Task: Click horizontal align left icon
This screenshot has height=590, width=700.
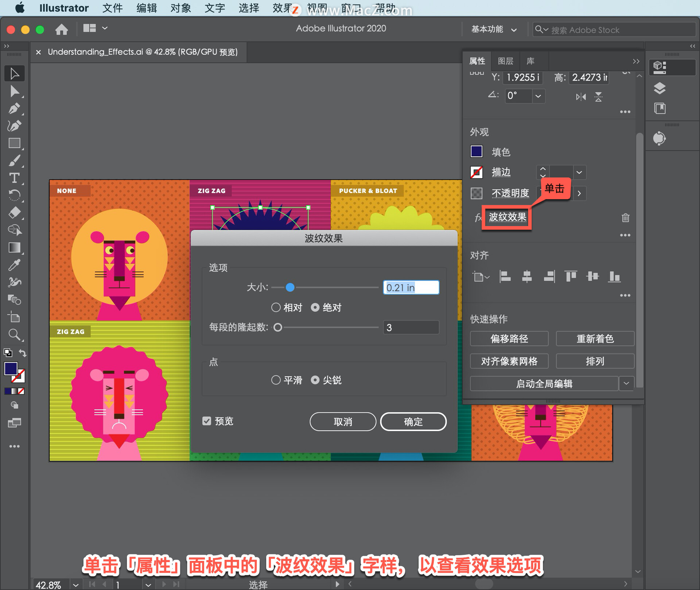Action: click(505, 277)
